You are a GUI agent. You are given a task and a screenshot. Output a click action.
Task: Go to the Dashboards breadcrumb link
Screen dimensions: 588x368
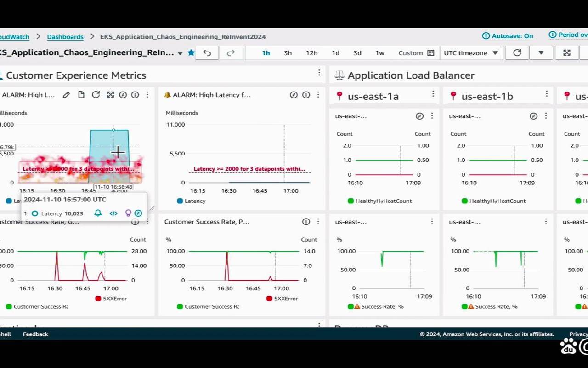[x=65, y=37]
